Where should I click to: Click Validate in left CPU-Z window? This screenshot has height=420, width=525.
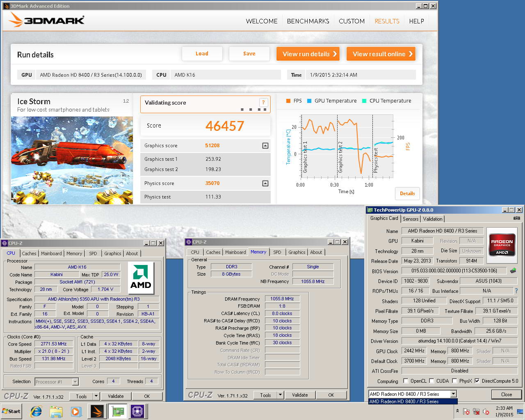click(x=116, y=396)
